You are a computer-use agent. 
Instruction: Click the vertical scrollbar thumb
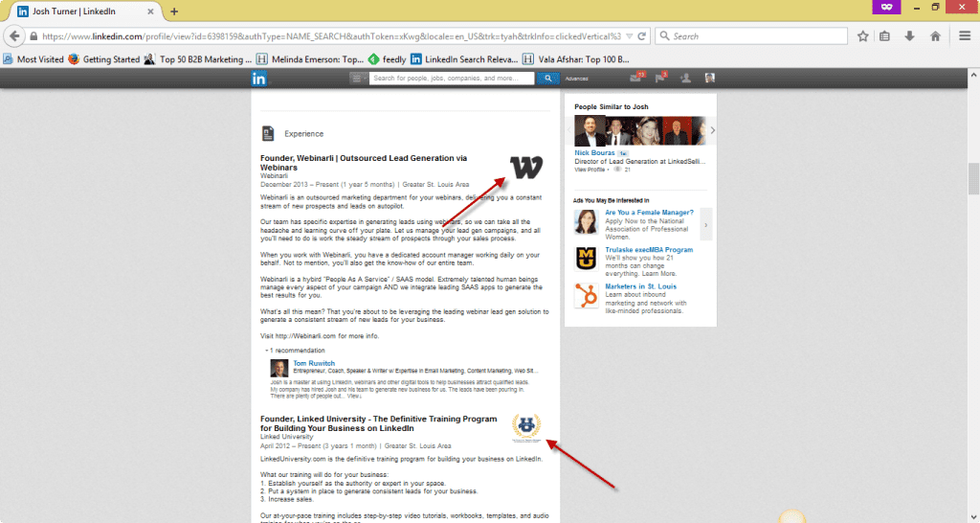point(973,179)
